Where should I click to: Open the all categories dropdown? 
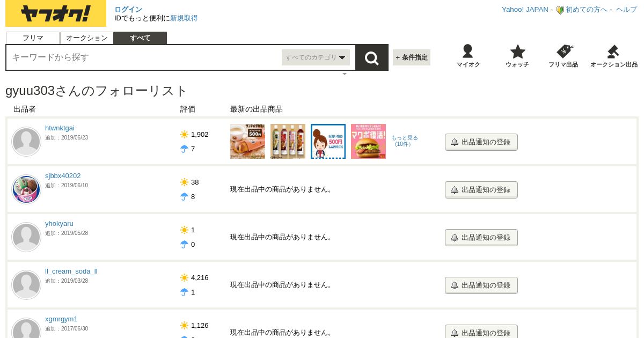(x=316, y=57)
